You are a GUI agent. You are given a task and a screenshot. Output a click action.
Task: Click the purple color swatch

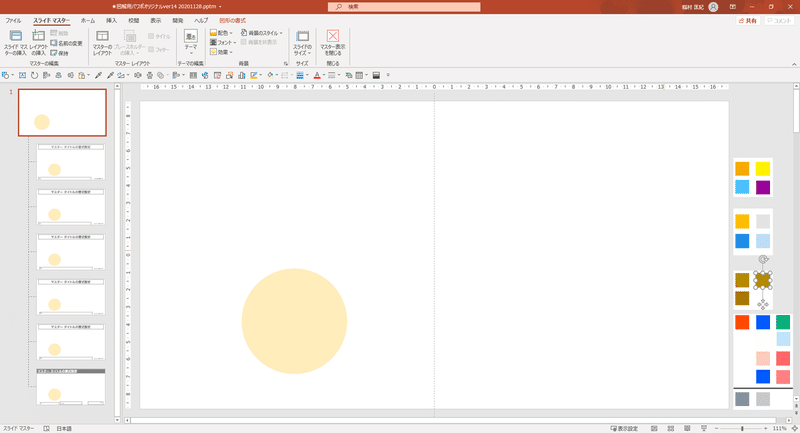pyautogui.click(x=763, y=187)
